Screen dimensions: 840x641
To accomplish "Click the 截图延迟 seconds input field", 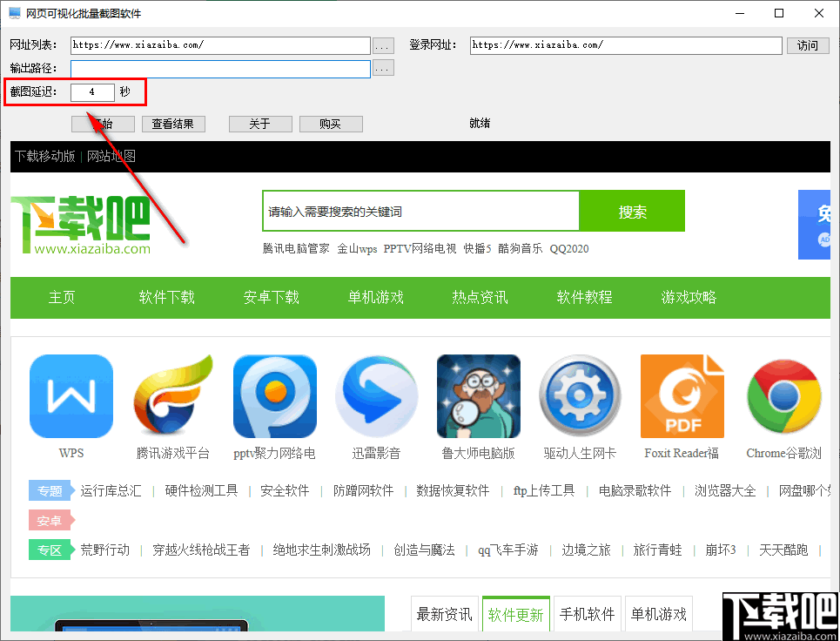I will click(x=91, y=91).
